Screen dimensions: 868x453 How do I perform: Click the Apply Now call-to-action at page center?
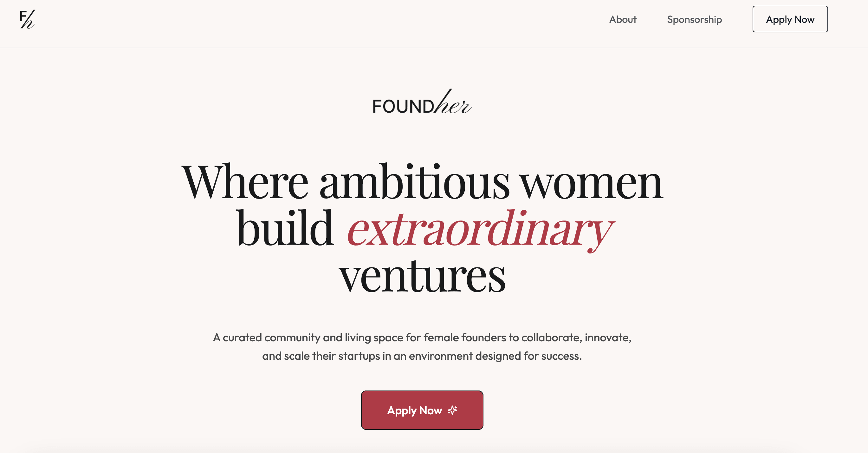click(x=422, y=410)
